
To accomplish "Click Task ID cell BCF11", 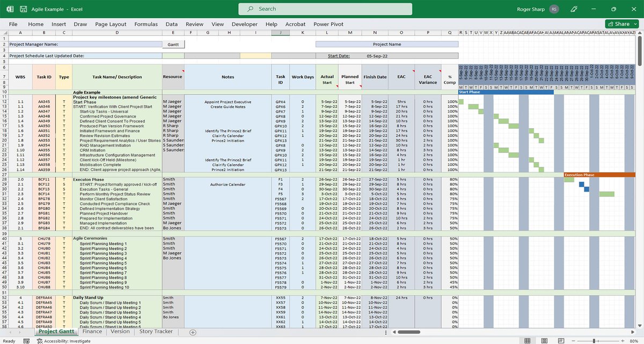I will pyautogui.click(x=44, y=179).
